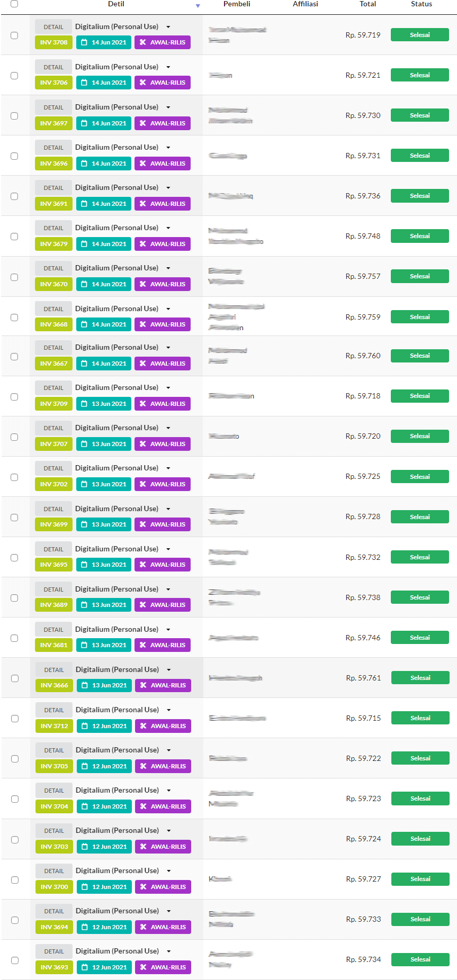Click calendar icon on INV 3712 date badge
The height and width of the screenshot is (980, 457).
click(x=85, y=726)
